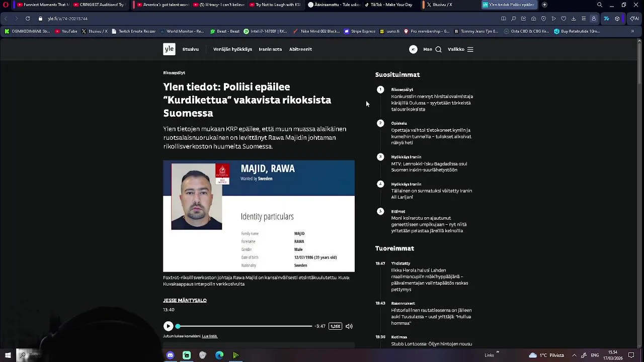Click the 7TV extension icon
The image size is (644, 362).
[x=606, y=19]
